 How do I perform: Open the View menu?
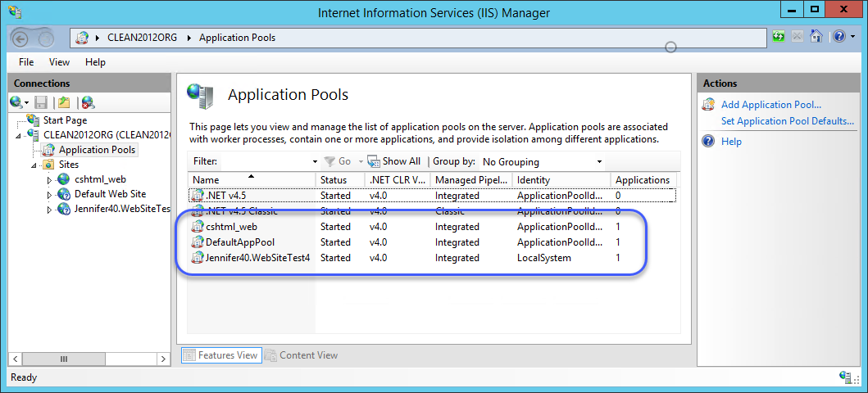tap(59, 62)
